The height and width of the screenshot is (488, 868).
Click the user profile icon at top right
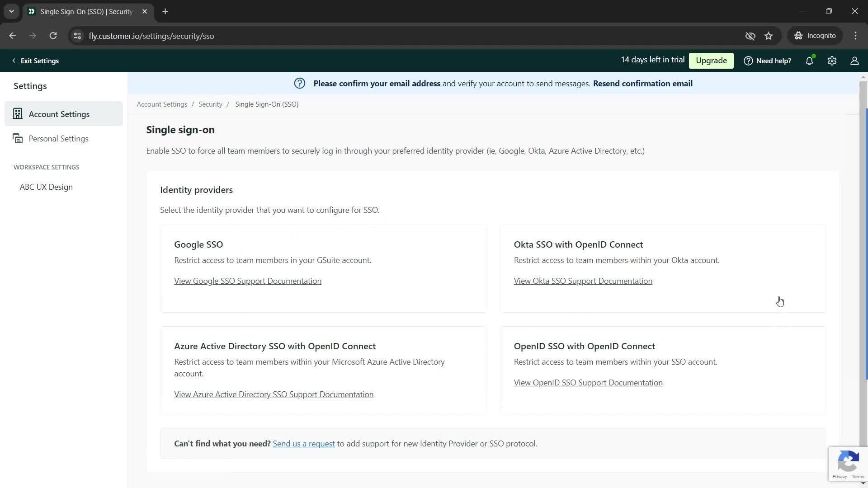[855, 60]
